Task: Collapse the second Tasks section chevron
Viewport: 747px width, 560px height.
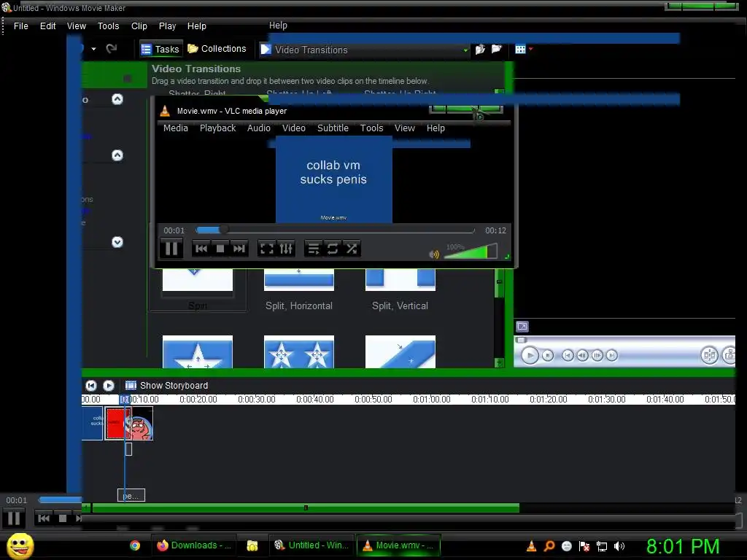Action: click(117, 155)
